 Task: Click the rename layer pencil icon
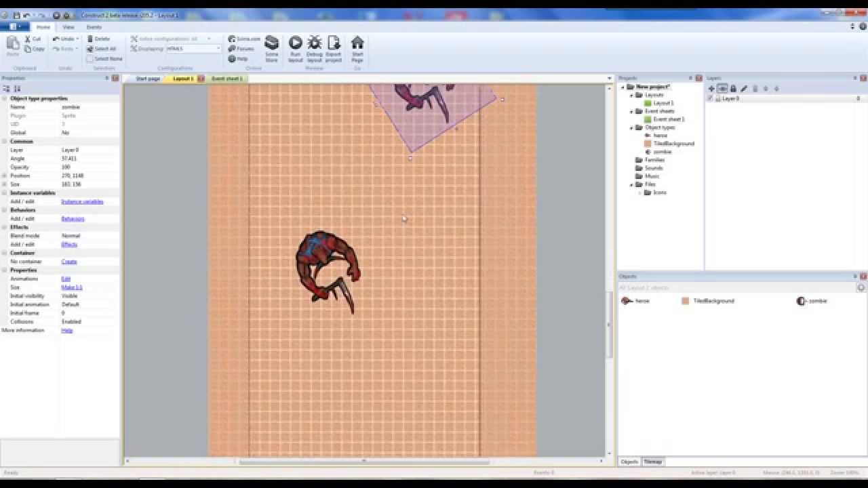(x=744, y=89)
